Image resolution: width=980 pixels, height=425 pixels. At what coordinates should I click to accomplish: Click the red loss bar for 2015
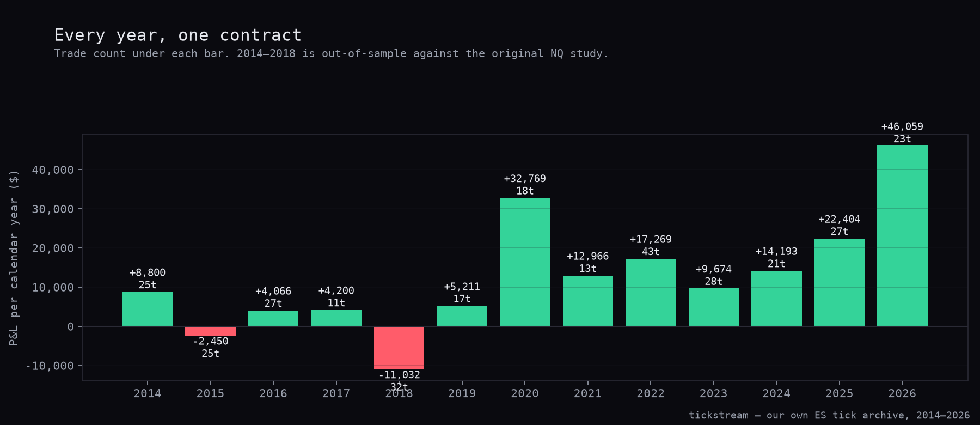click(210, 331)
